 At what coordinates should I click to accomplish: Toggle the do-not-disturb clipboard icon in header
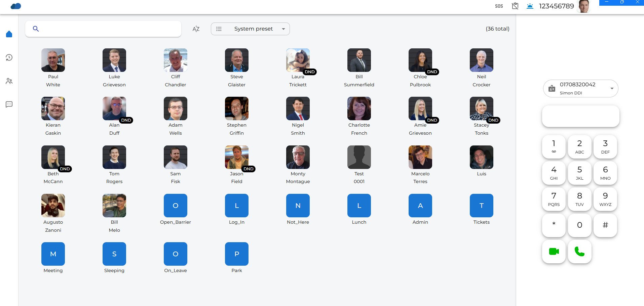pos(515,6)
